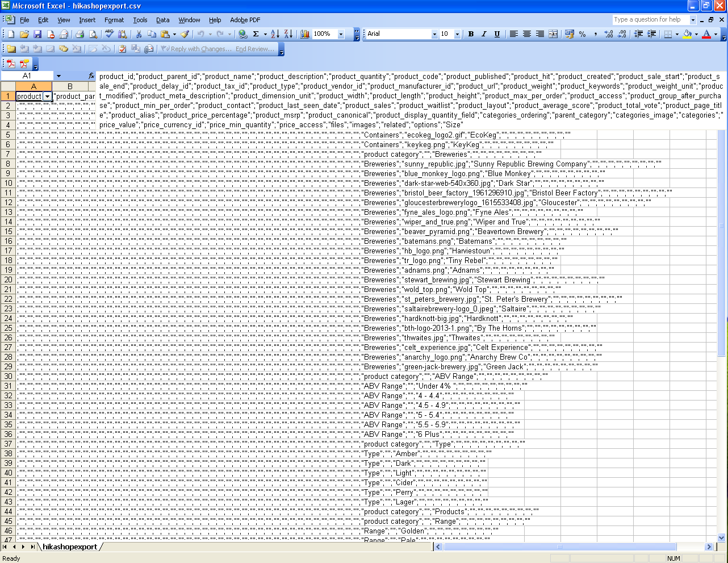Image resolution: width=728 pixels, height=563 pixels.
Task: Sort ascending A to Z
Action: tap(275, 34)
